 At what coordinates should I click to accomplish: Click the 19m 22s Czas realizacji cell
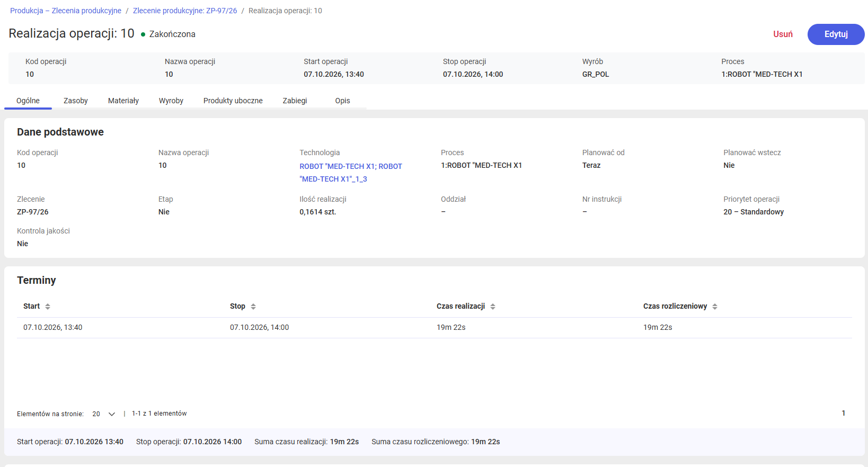tap(451, 327)
